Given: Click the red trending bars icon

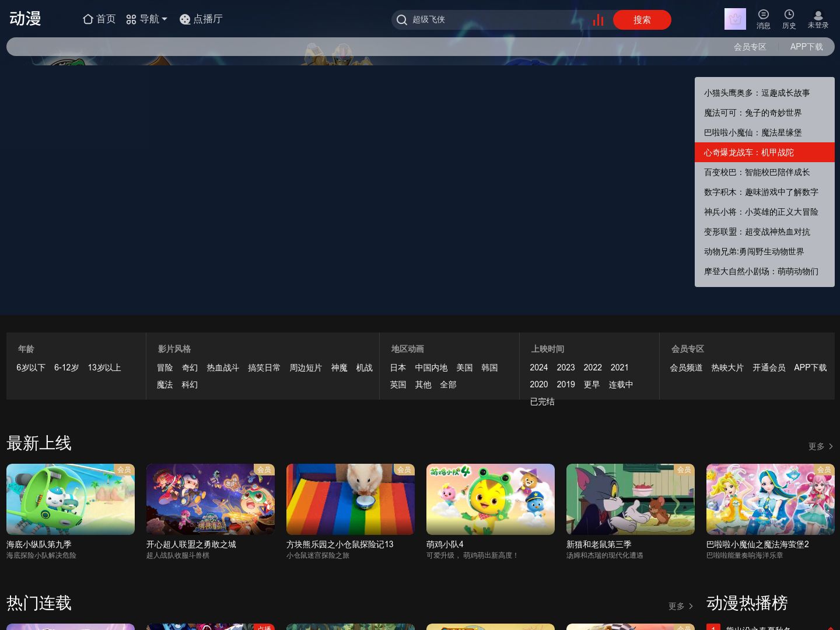Looking at the screenshot, I should [x=598, y=20].
